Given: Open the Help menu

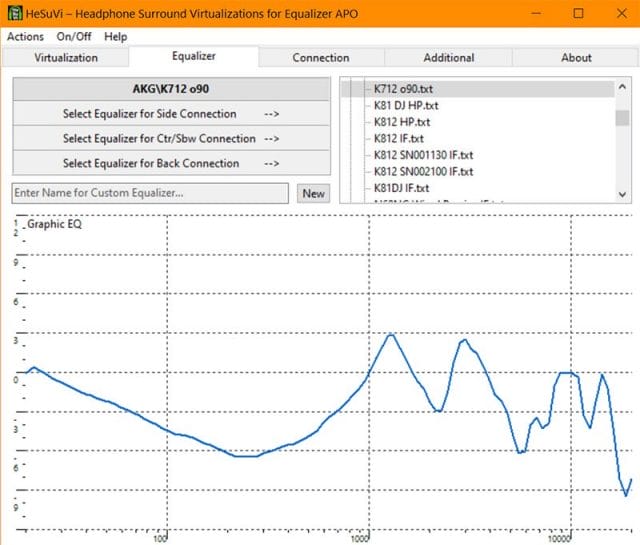Looking at the screenshot, I should click(x=116, y=36).
